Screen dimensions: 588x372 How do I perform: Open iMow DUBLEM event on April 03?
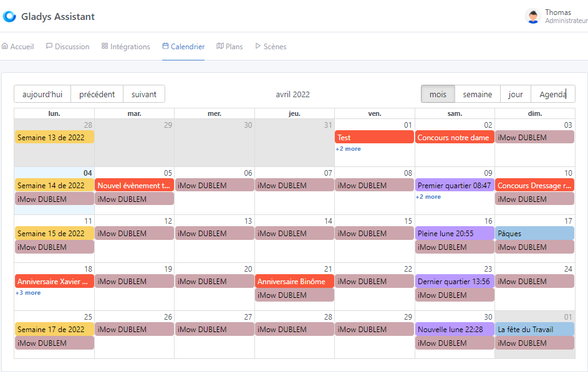pos(535,137)
